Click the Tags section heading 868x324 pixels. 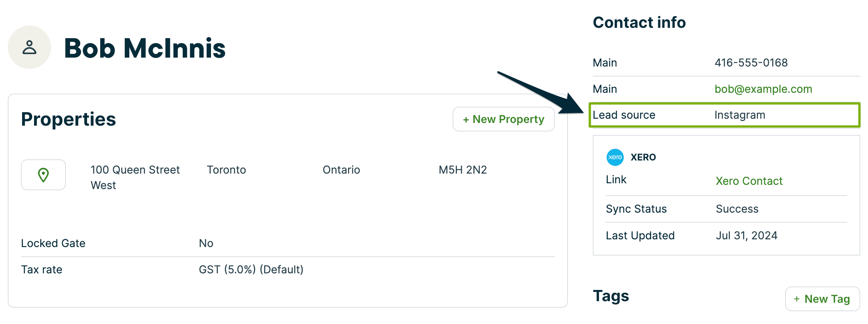click(x=611, y=296)
